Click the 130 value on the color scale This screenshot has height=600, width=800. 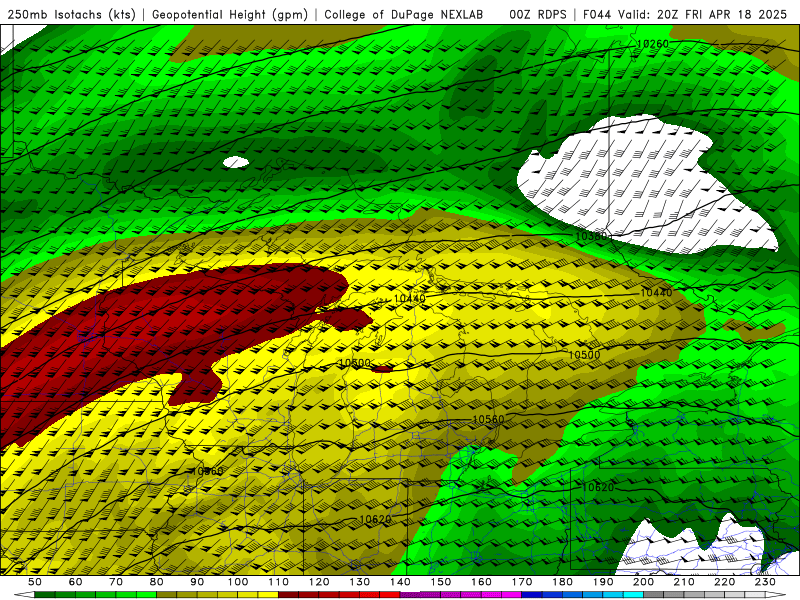tap(360, 582)
